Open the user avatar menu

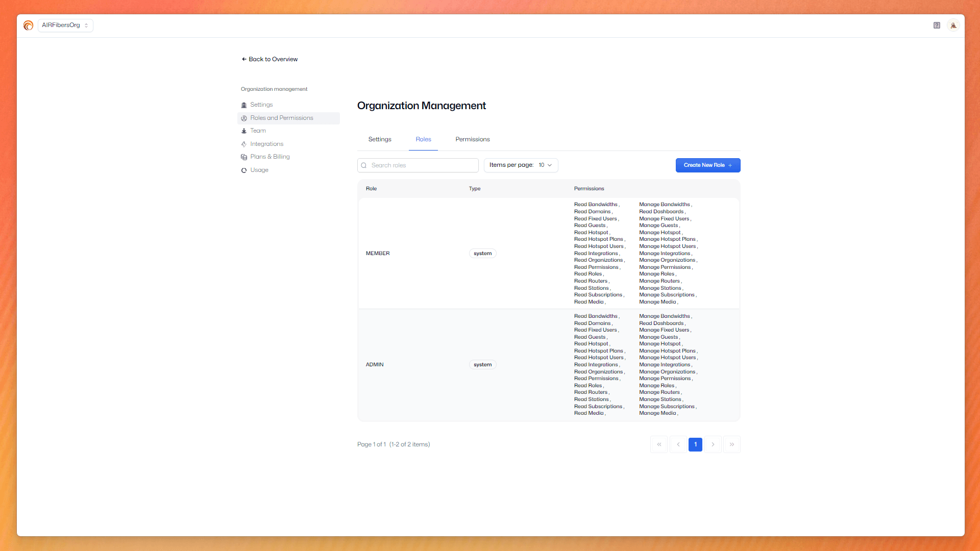click(x=953, y=25)
